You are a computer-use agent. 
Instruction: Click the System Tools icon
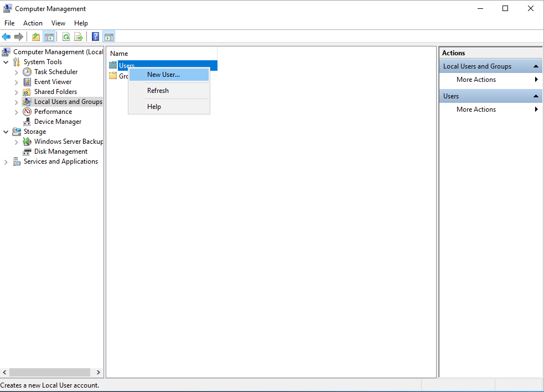(x=16, y=62)
